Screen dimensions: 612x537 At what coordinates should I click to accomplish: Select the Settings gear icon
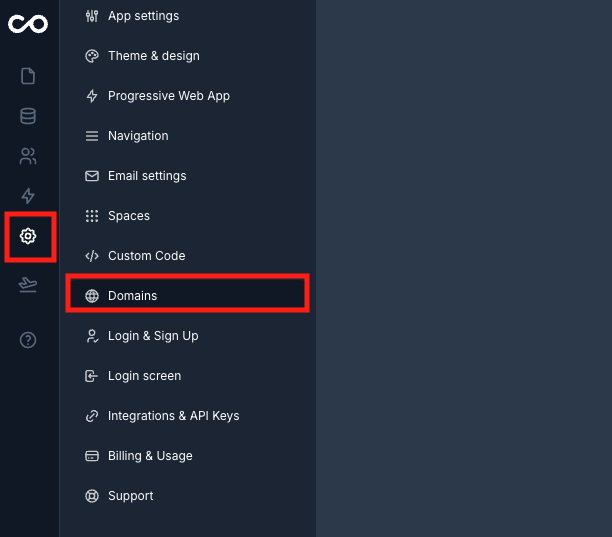pyautogui.click(x=28, y=236)
